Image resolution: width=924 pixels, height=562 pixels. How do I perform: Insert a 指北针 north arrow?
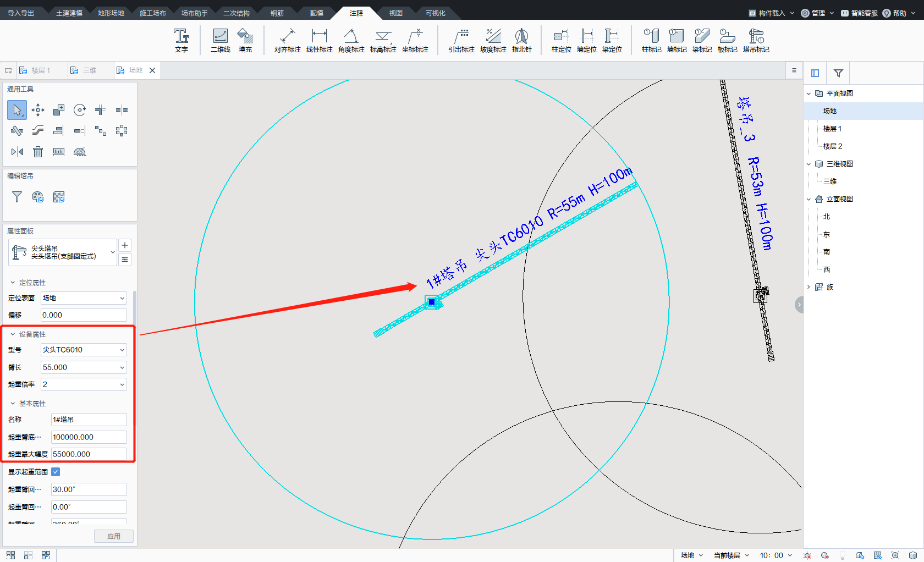click(522, 41)
